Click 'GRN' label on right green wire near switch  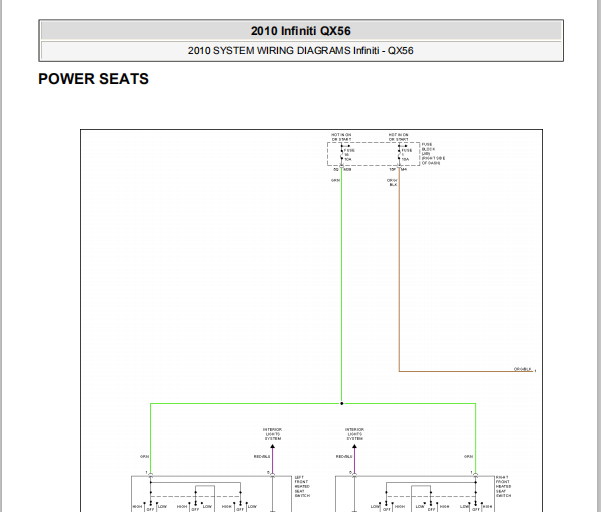468,457
